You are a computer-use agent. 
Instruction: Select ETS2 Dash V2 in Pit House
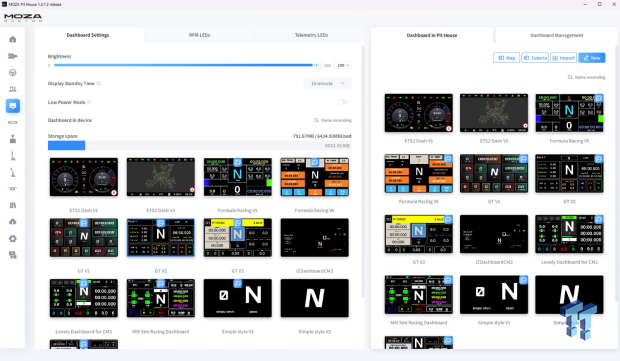[x=494, y=113]
